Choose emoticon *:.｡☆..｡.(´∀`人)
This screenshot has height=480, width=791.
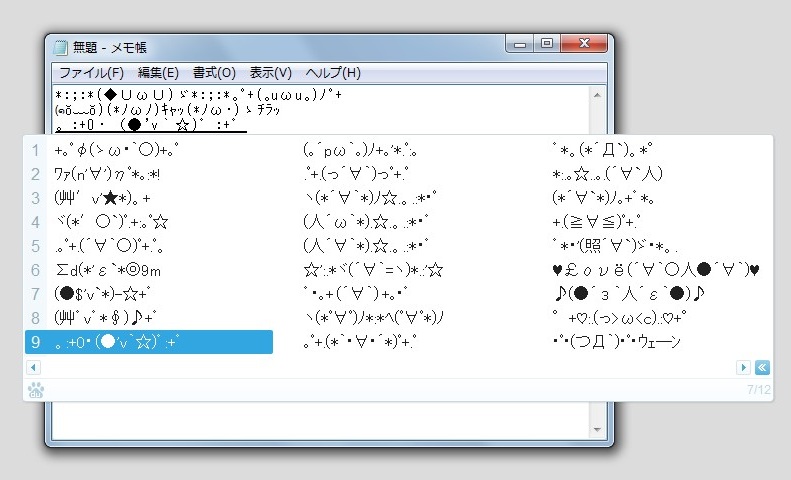tap(607, 174)
